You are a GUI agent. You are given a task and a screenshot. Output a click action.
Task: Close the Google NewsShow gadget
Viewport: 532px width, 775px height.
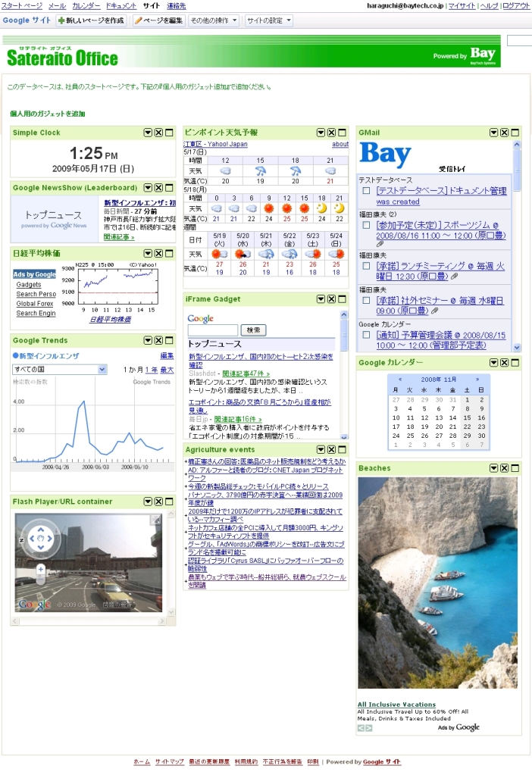pos(158,188)
